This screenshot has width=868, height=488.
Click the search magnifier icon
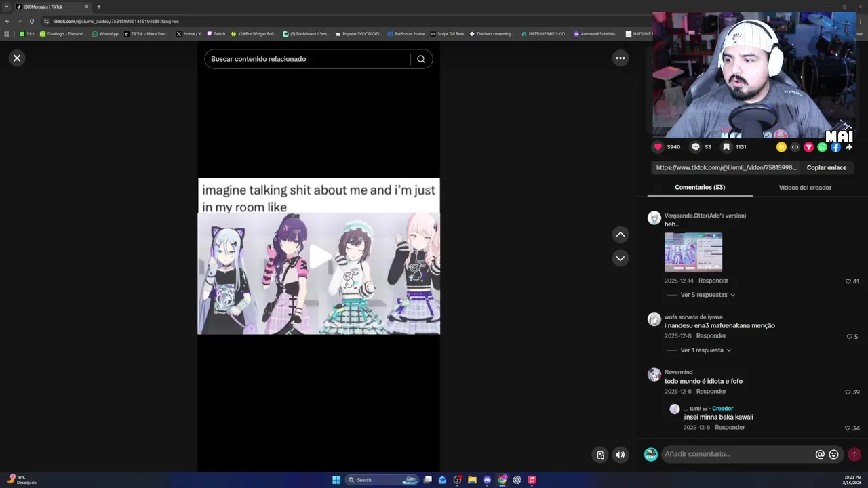tap(421, 59)
